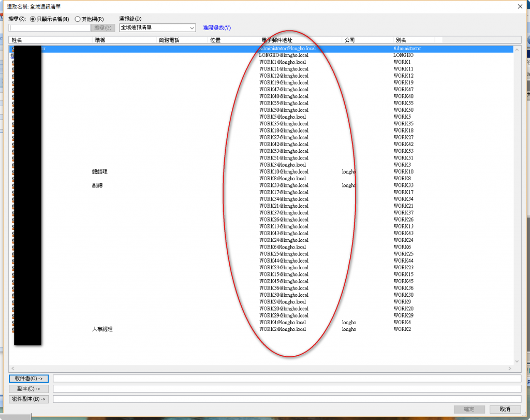Screen dimensions: 530x420
Task: Select the WORK55@longho.local entry
Action: 284,103
